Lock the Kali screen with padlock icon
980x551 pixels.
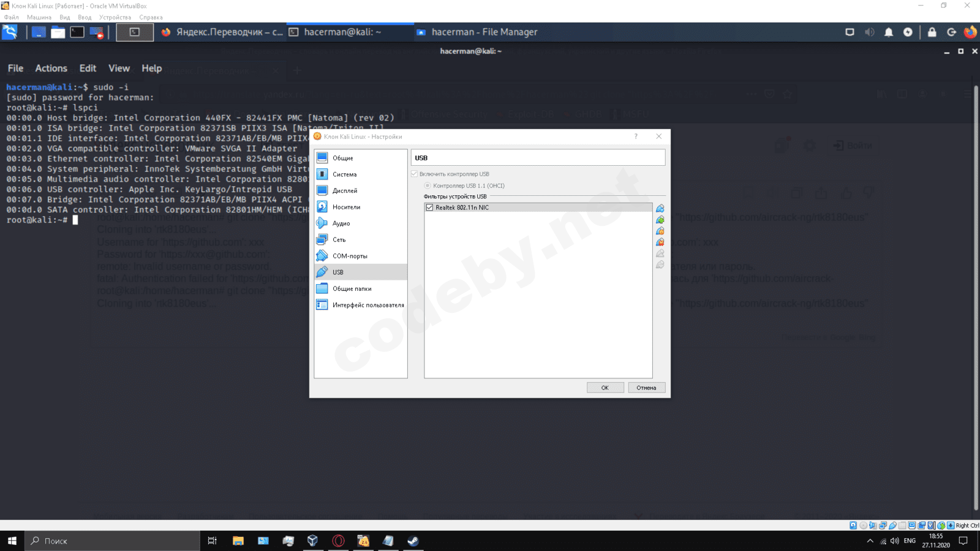pyautogui.click(x=932, y=32)
